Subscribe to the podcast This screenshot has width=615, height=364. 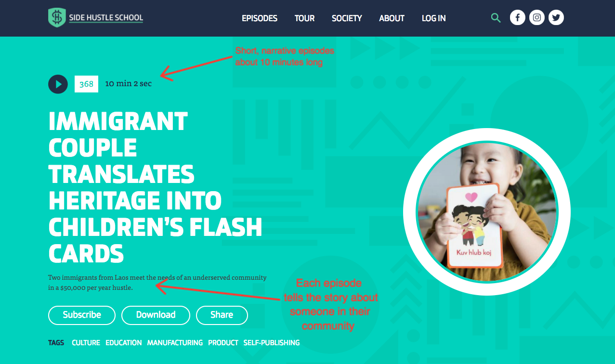[82, 315]
